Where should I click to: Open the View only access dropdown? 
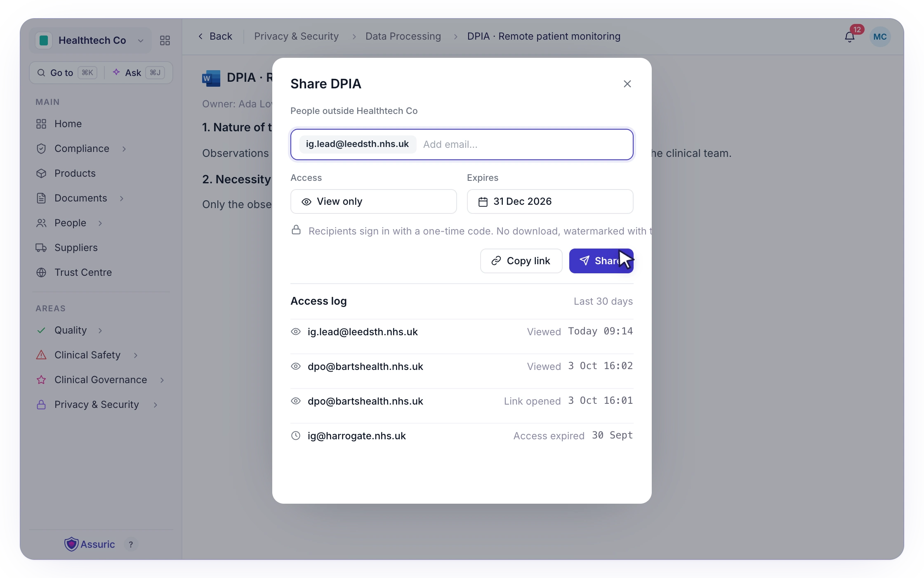click(x=374, y=201)
